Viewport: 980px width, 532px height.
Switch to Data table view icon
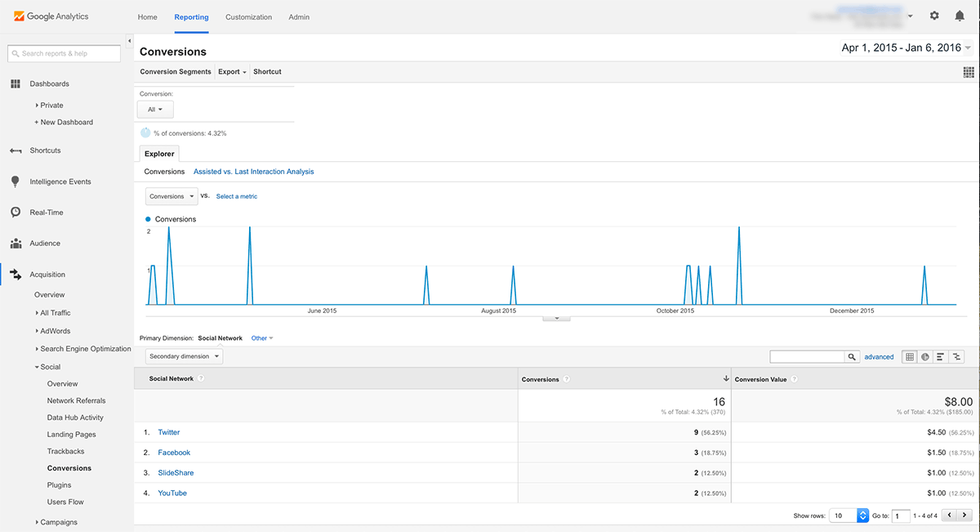click(x=910, y=357)
